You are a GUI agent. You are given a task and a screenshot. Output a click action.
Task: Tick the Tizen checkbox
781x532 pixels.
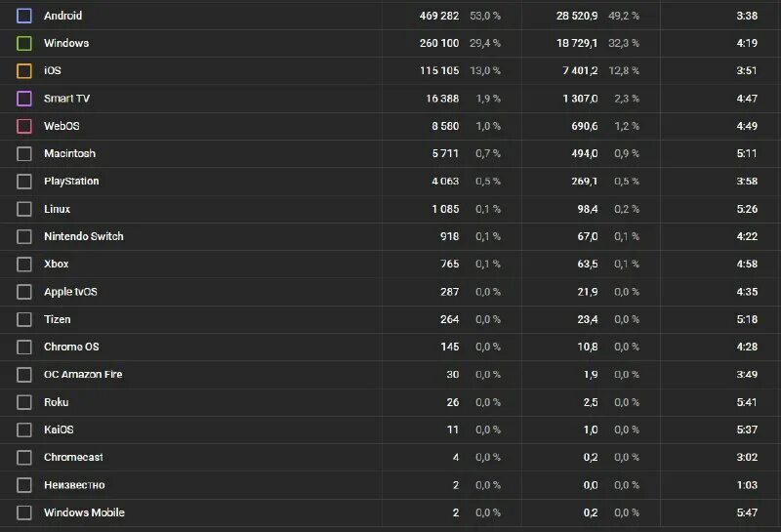tap(23, 319)
